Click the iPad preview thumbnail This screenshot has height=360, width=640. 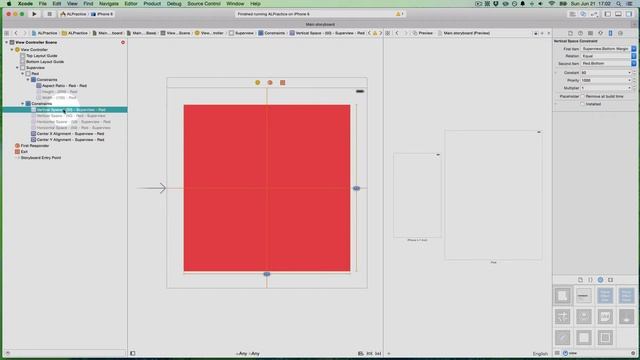493,195
